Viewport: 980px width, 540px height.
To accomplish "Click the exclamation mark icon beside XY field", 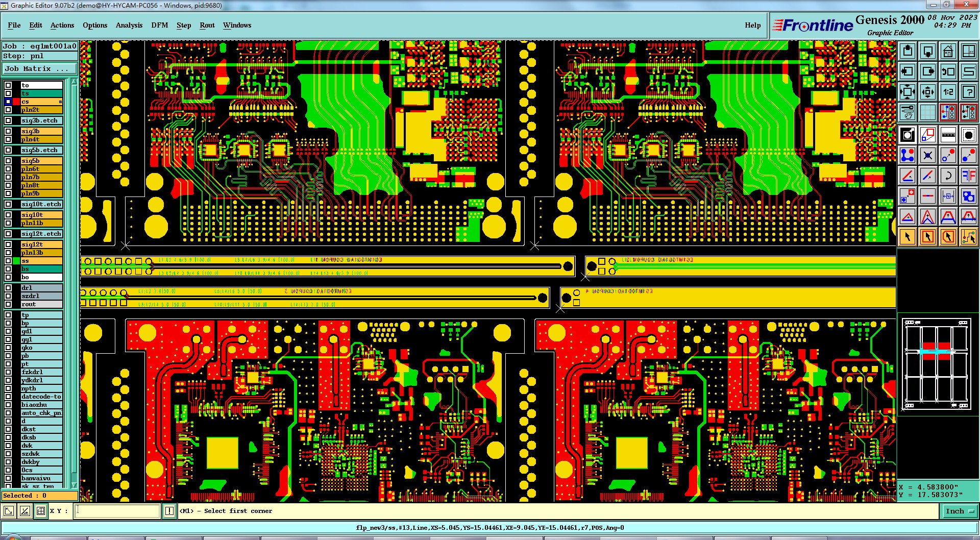I will tap(169, 511).
